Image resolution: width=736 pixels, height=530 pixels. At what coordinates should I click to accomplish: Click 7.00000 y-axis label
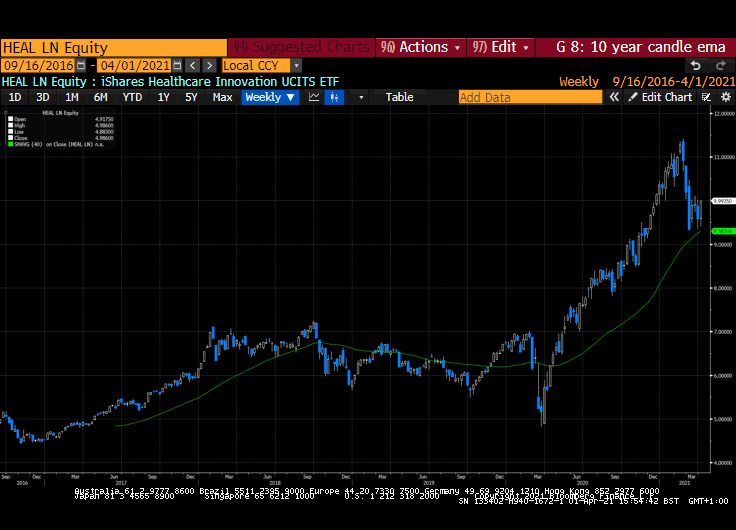point(724,331)
